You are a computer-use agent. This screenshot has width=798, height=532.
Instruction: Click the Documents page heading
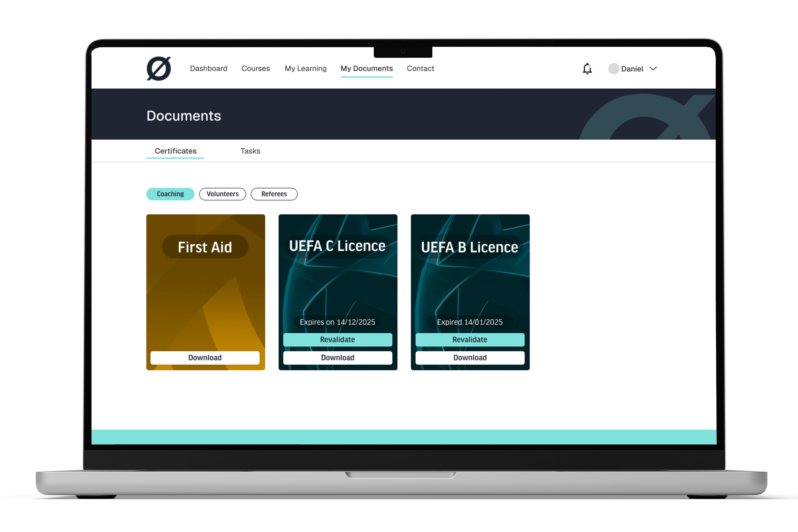click(x=184, y=116)
